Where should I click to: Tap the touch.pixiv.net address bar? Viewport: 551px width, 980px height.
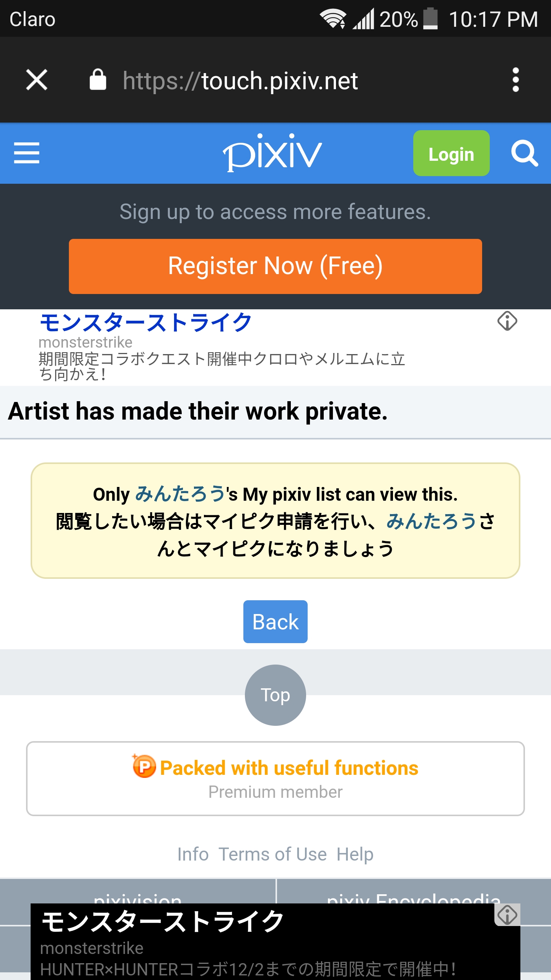tap(240, 81)
